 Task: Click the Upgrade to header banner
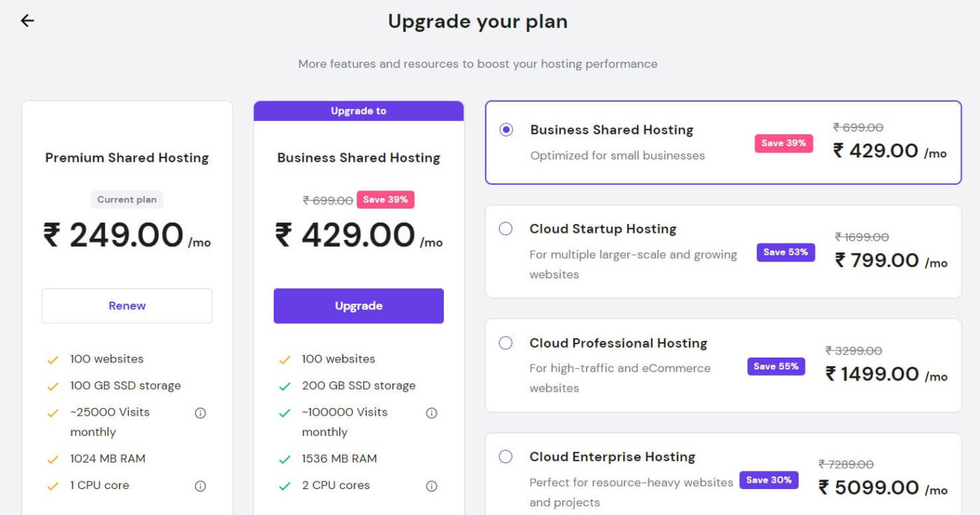pos(358,111)
